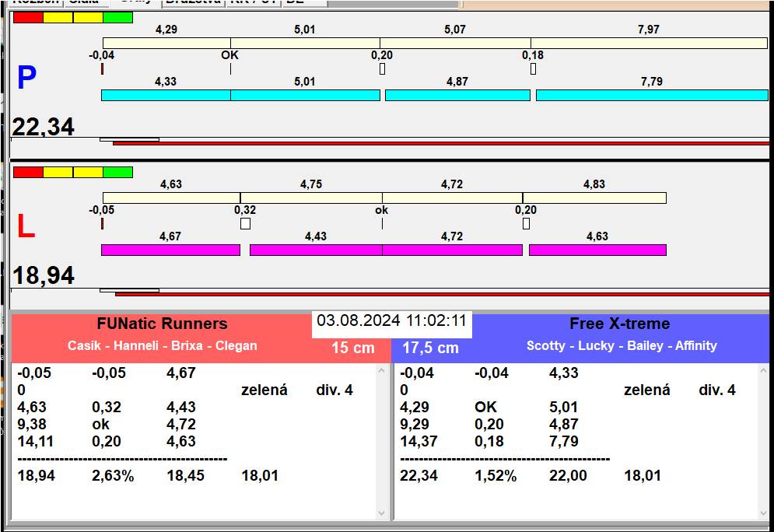Select cream segment labeled 4,29 in lane P
Screen dimensions: 774x532
(166, 43)
